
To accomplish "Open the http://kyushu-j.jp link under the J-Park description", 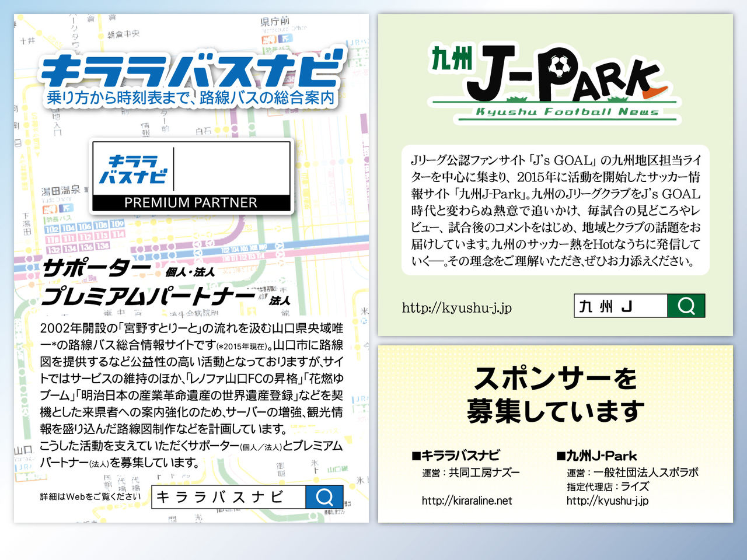I will pyautogui.click(x=456, y=307).
